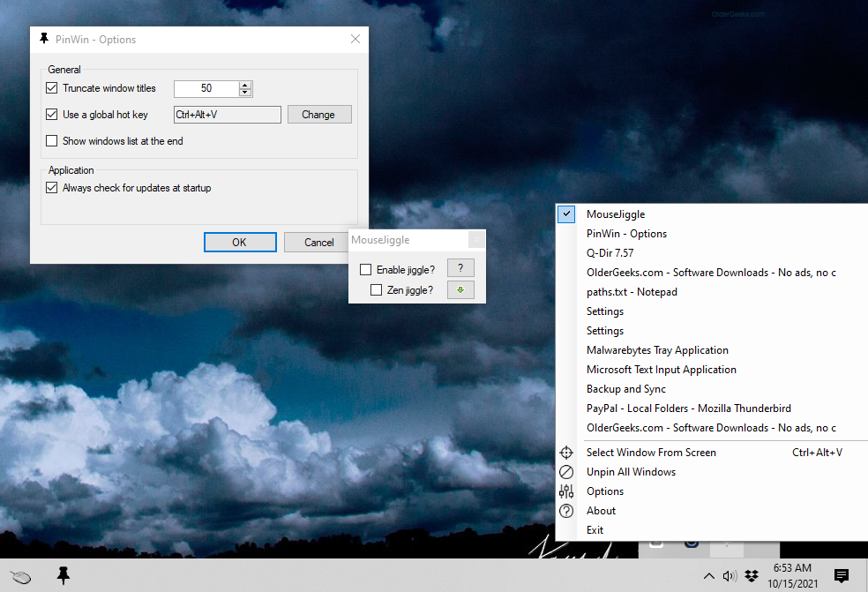868x592 pixels.
Task: Close the PinWin Options dialog
Action: [355, 39]
